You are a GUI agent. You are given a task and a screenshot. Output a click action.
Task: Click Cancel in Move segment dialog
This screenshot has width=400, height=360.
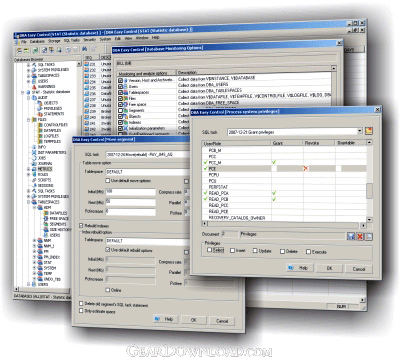[222, 321]
